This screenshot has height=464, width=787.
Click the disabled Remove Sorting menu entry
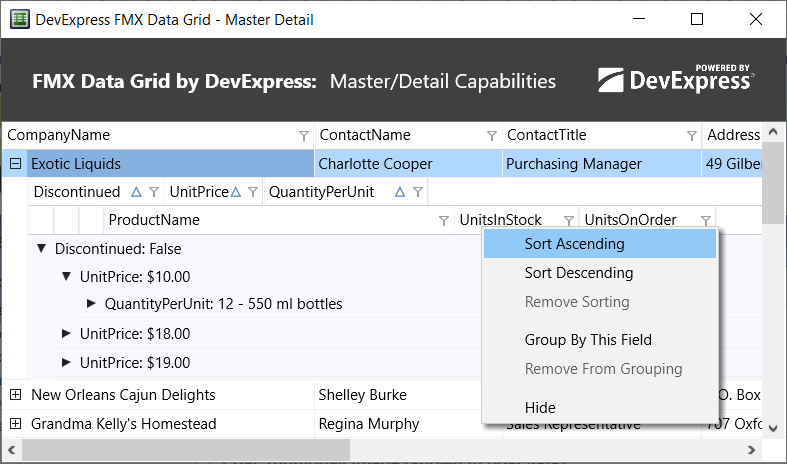[600, 302]
